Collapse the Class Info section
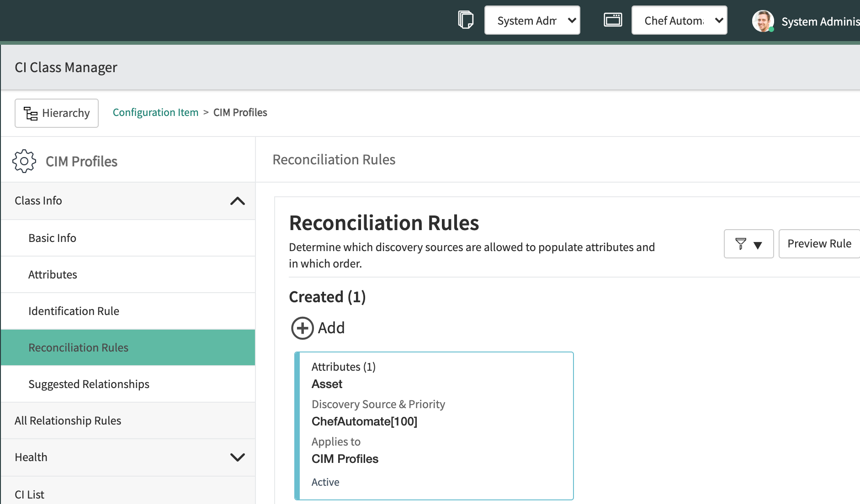Viewport: 860px width, 504px height. coord(237,201)
